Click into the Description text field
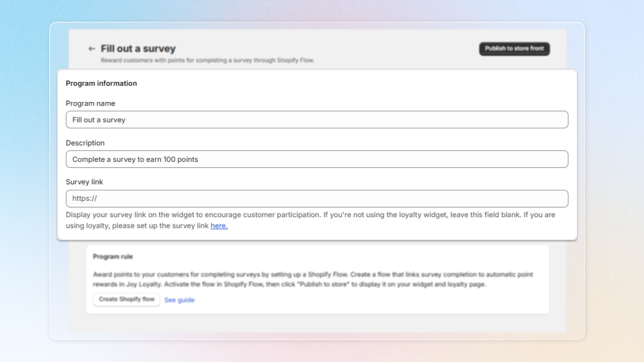Viewport: 644px width, 362px height. (x=317, y=159)
